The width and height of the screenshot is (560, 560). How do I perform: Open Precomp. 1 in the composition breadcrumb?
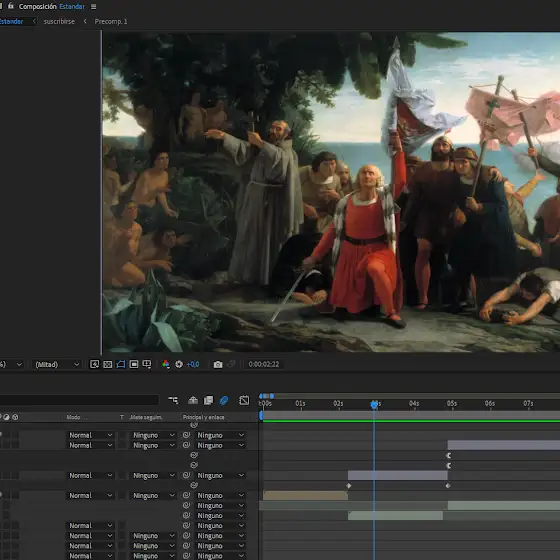pos(111,21)
